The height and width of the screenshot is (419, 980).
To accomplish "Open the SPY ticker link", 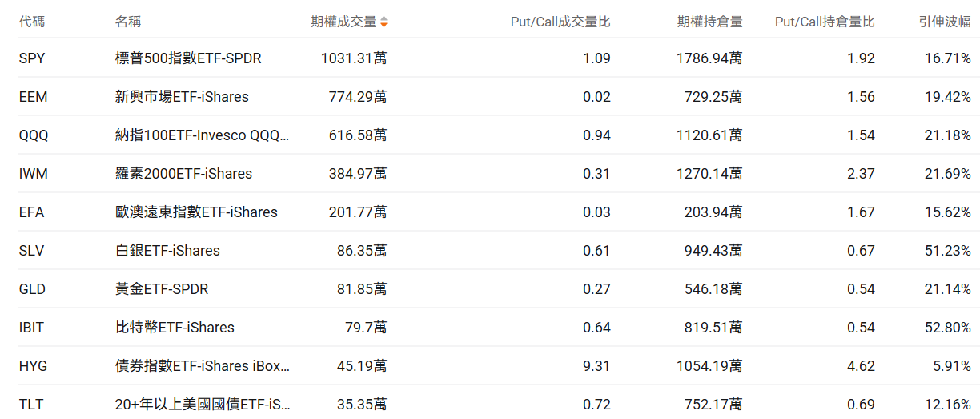I will (31, 58).
